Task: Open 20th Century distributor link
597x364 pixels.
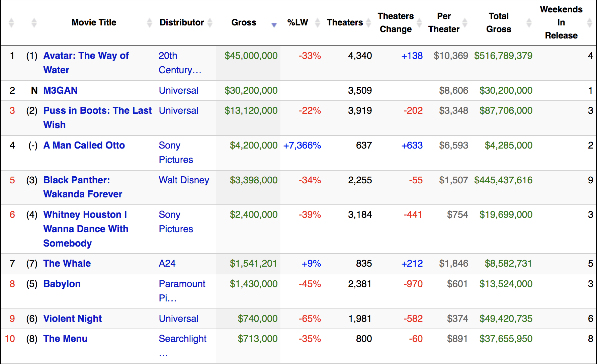Action: pos(180,63)
